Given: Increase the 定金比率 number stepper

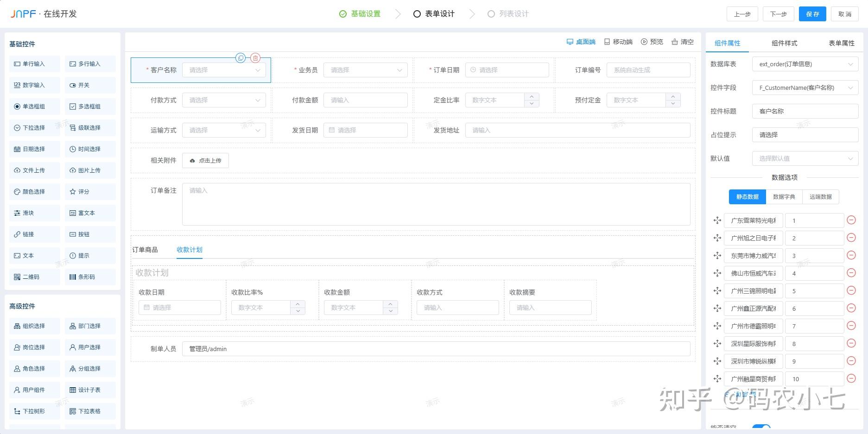Looking at the screenshot, I should (532, 96).
